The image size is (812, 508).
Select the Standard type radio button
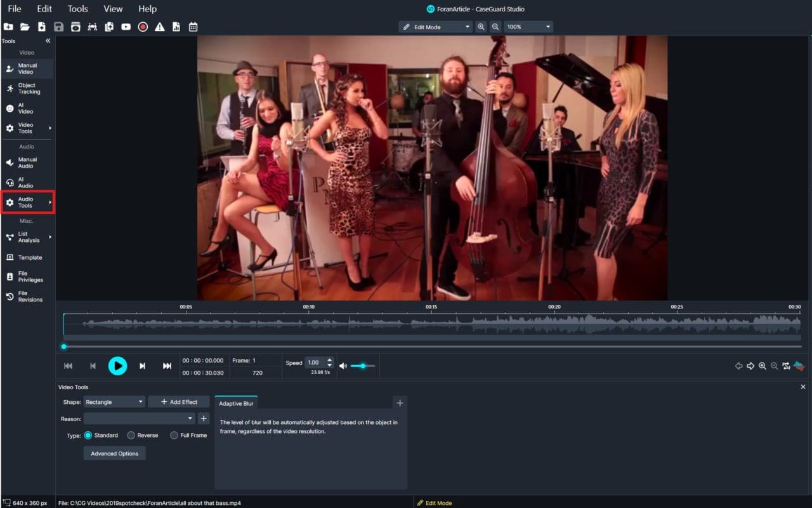pos(88,435)
